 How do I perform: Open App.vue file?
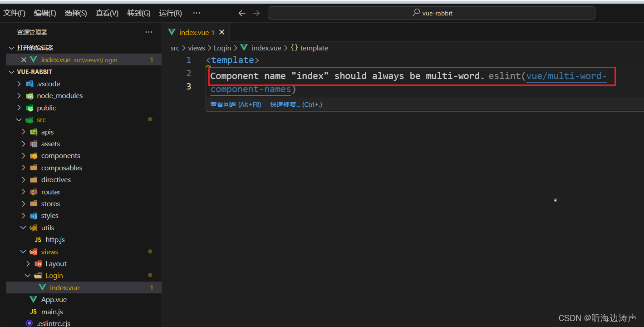[54, 300]
